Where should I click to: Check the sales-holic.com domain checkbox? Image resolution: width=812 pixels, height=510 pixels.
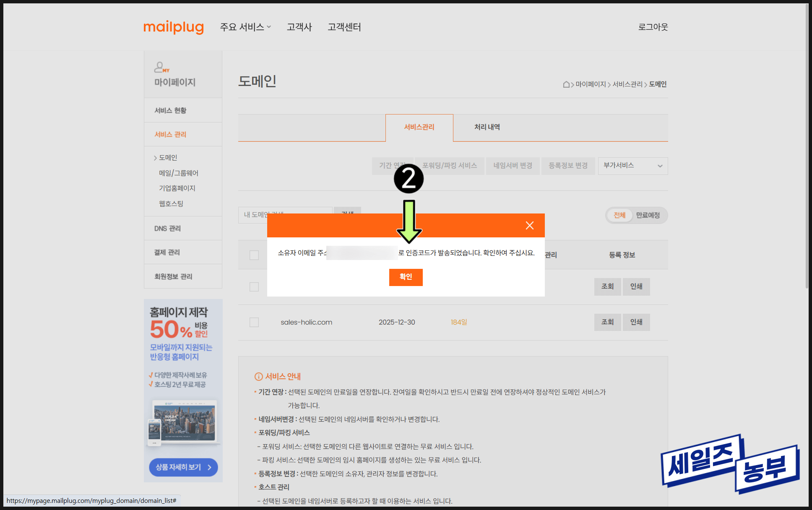(x=254, y=322)
